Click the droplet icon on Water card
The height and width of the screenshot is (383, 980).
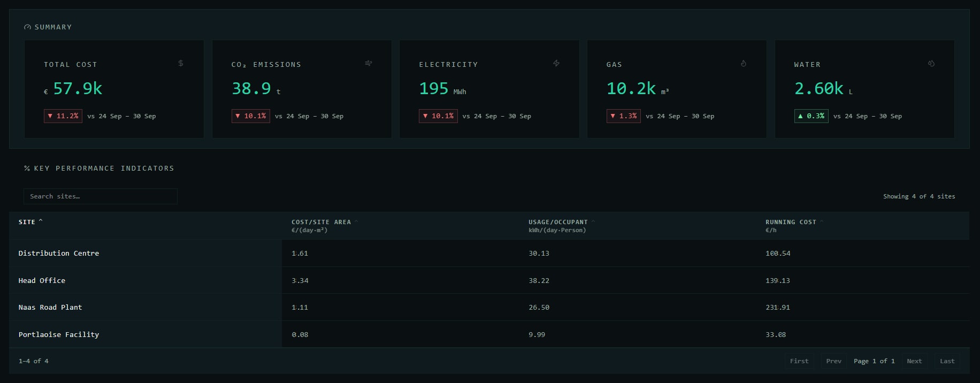(931, 63)
